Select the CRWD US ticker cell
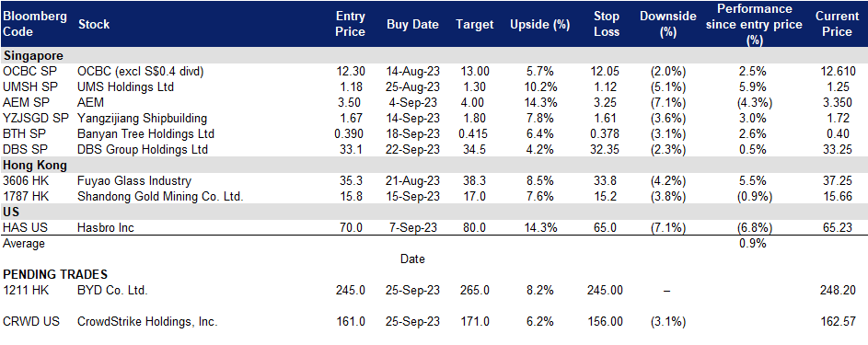 [x=31, y=322]
